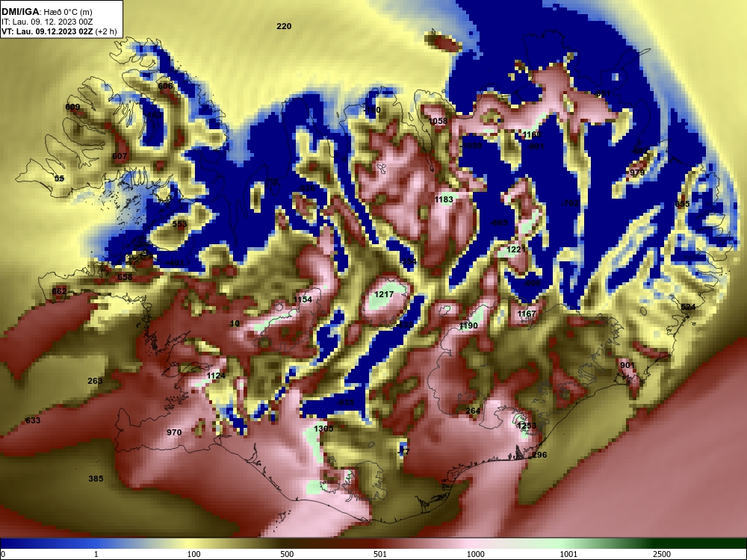Select the -800 value label
747x560 pixels.
point(532,283)
